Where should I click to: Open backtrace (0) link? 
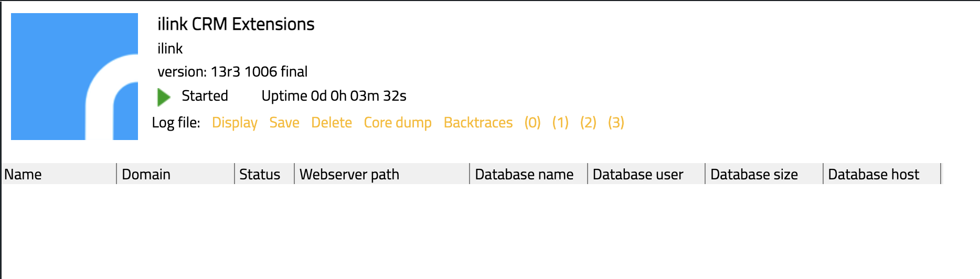(532, 123)
